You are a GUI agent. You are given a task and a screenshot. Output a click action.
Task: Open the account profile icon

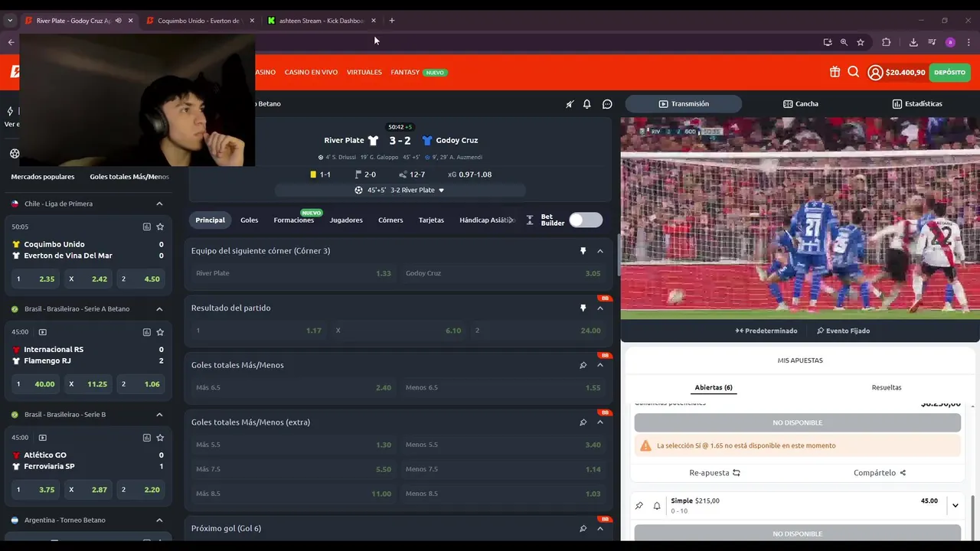(875, 73)
